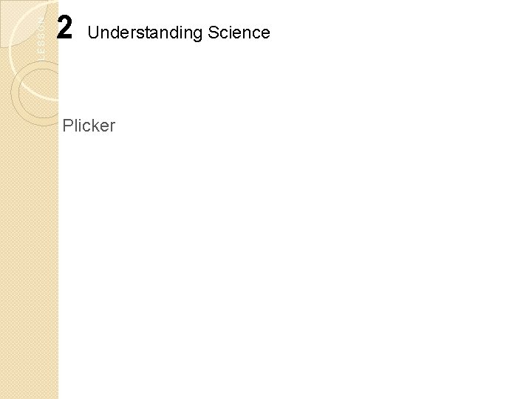Click the last letter of Science
This screenshot has width=532, height=399.
click(x=266, y=33)
